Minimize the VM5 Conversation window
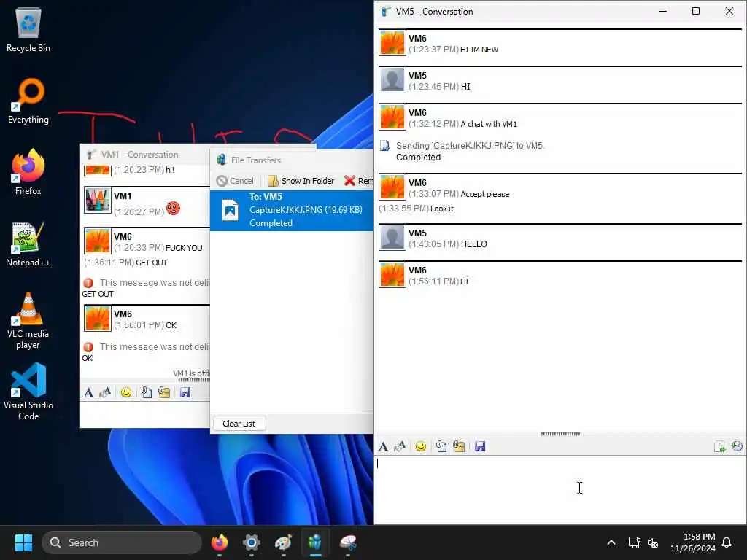The image size is (747, 560). coord(662,12)
